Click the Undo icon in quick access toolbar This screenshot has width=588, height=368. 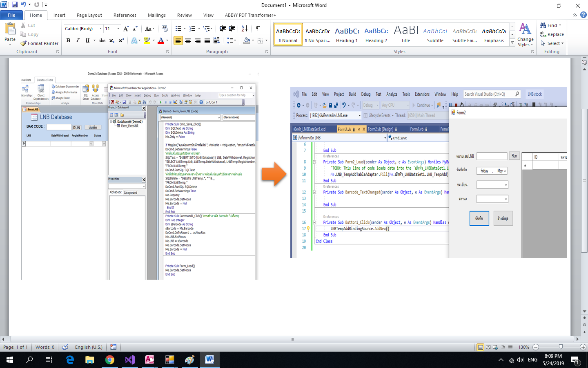(24, 4)
